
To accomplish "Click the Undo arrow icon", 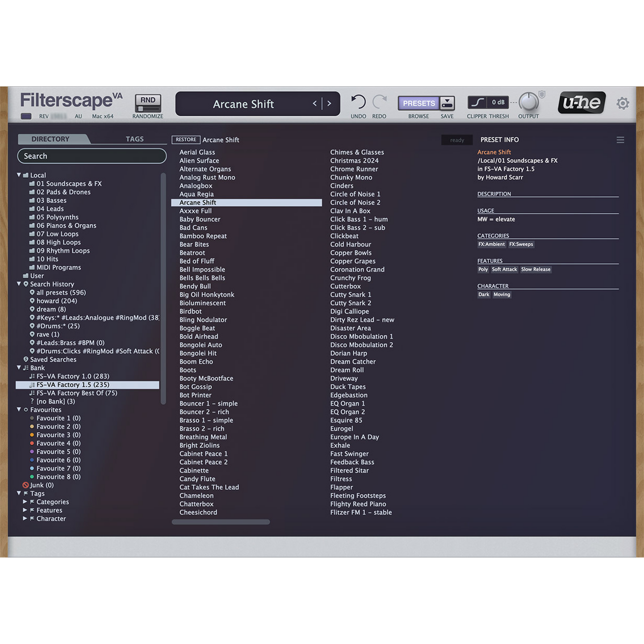I will click(x=358, y=102).
